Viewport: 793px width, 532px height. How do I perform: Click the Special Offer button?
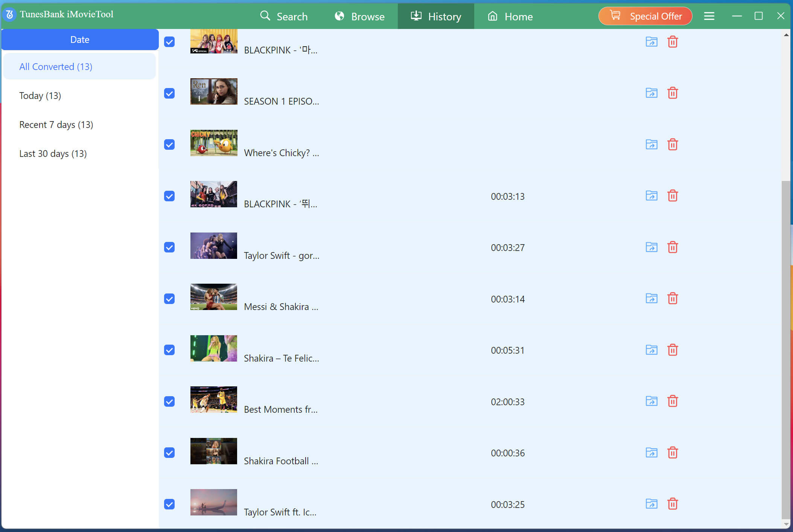click(645, 16)
